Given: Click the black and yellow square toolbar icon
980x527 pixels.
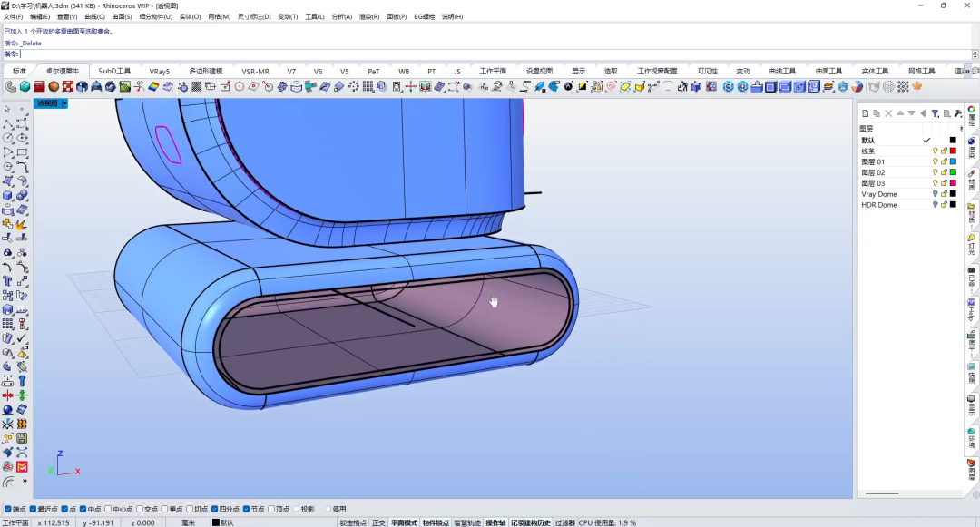Looking at the screenshot, I should coord(583,87).
